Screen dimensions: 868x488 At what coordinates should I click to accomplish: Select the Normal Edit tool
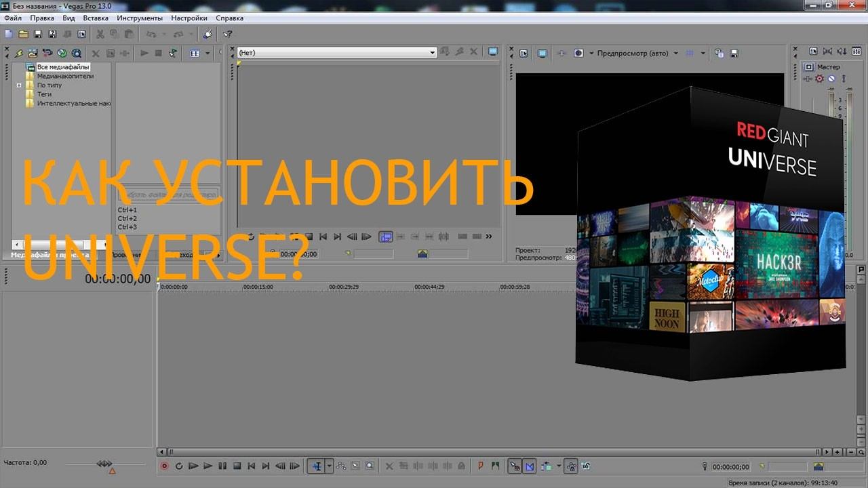pyautogui.click(x=316, y=466)
